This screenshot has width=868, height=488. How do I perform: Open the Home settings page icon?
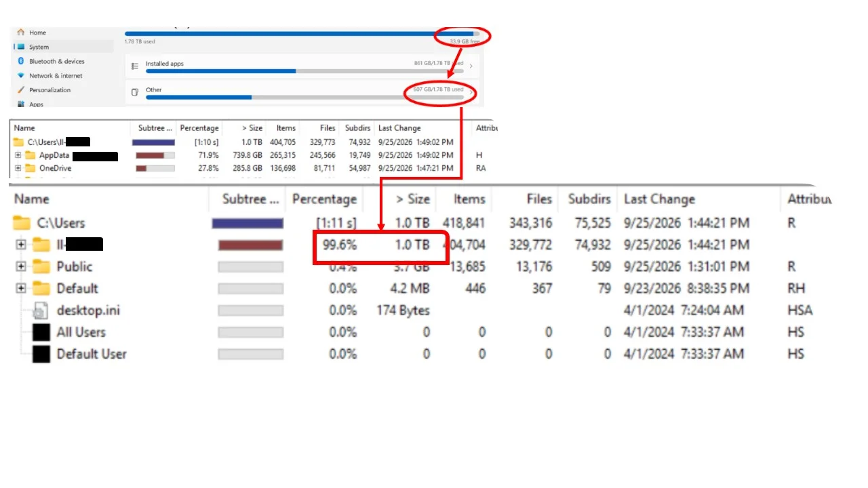[21, 33]
